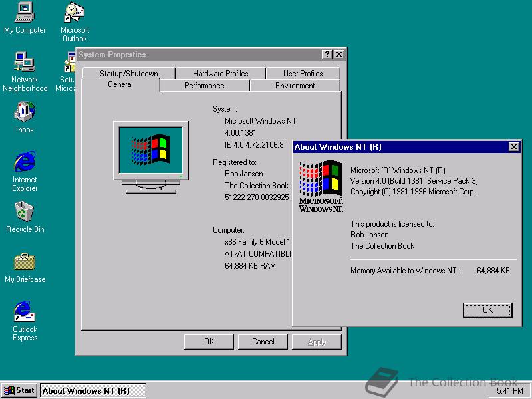Switch to the Startup/Shutdown tab
The width and height of the screenshot is (532, 399).
click(128, 74)
